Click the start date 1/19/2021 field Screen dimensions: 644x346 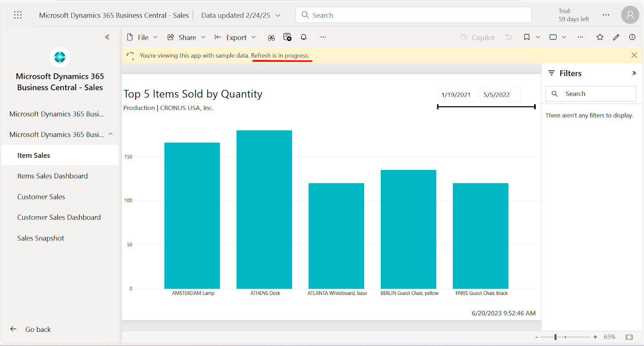pyautogui.click(x=458, y=95)
